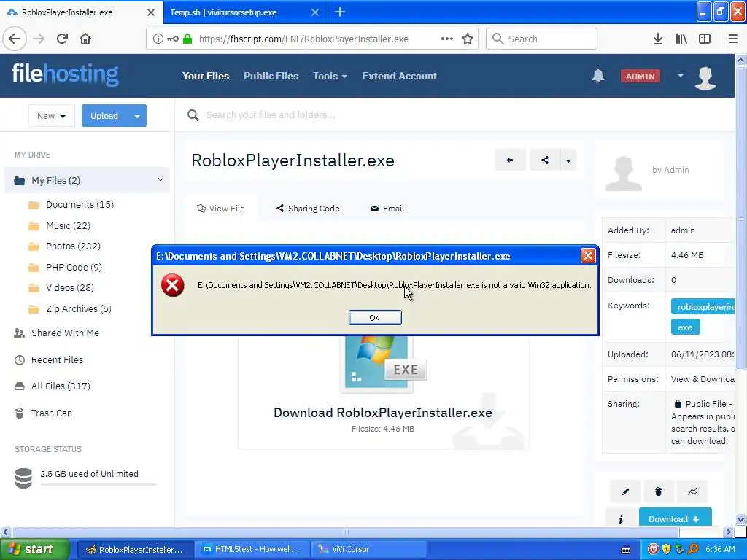The height and width of the screenshot is (560, 747).
Task: Click the ADMIN badge
Action: (x=640, y=76)
